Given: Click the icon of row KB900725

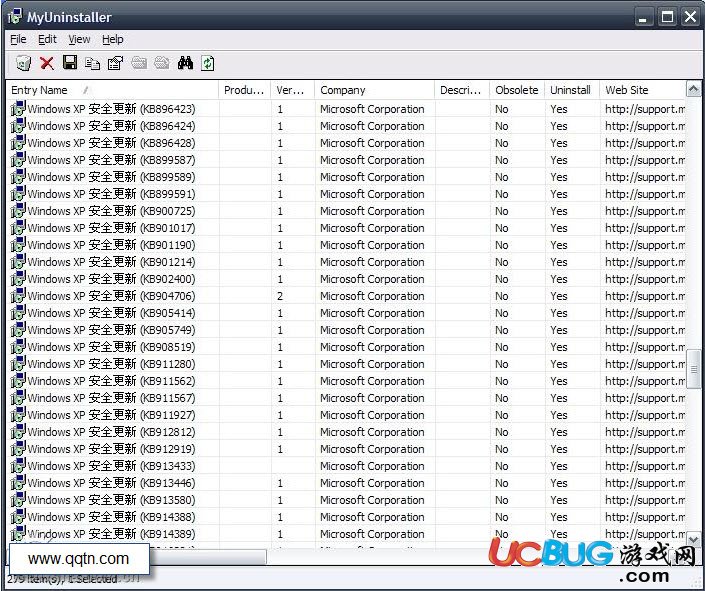Looking at the screenshot, I should [x=18, y=211].
